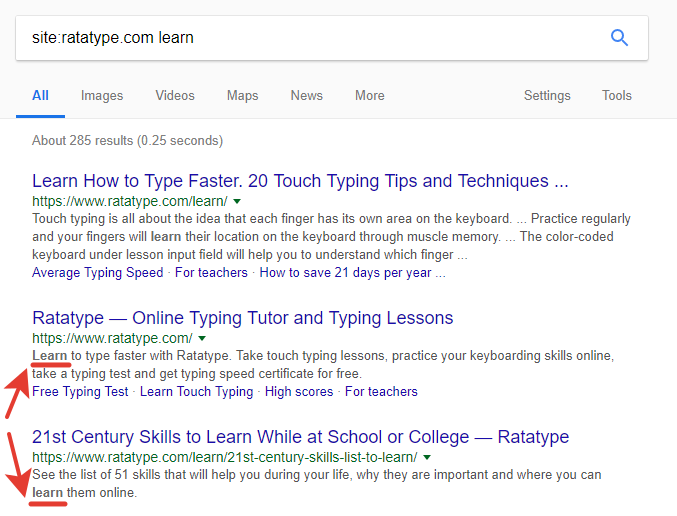Open For teachers sitelink under the first result

tap(211, 272)
